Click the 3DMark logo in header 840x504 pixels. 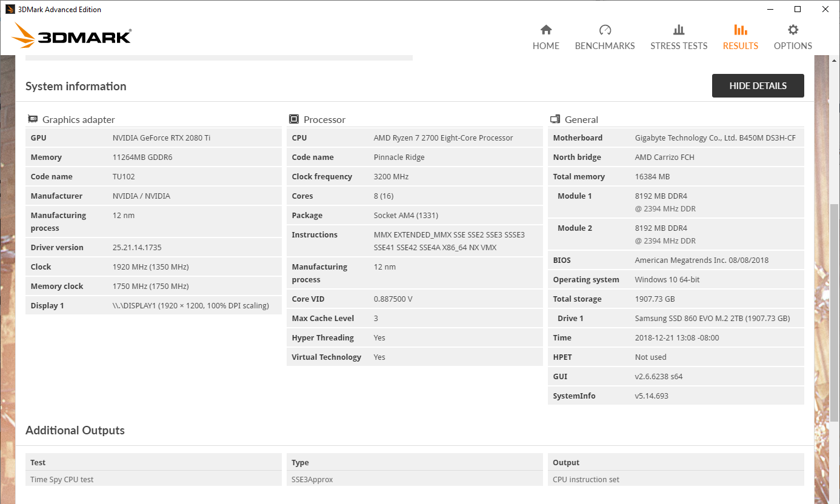[72, 36]
